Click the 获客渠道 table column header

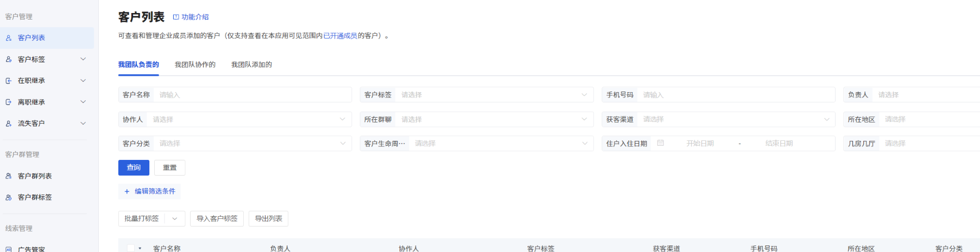click(x=666, y=248)
